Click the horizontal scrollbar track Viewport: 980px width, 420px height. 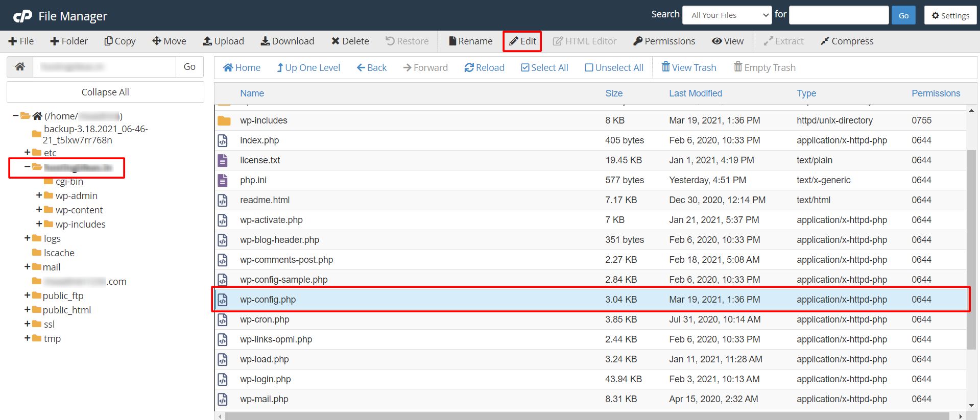click(590, 416)
